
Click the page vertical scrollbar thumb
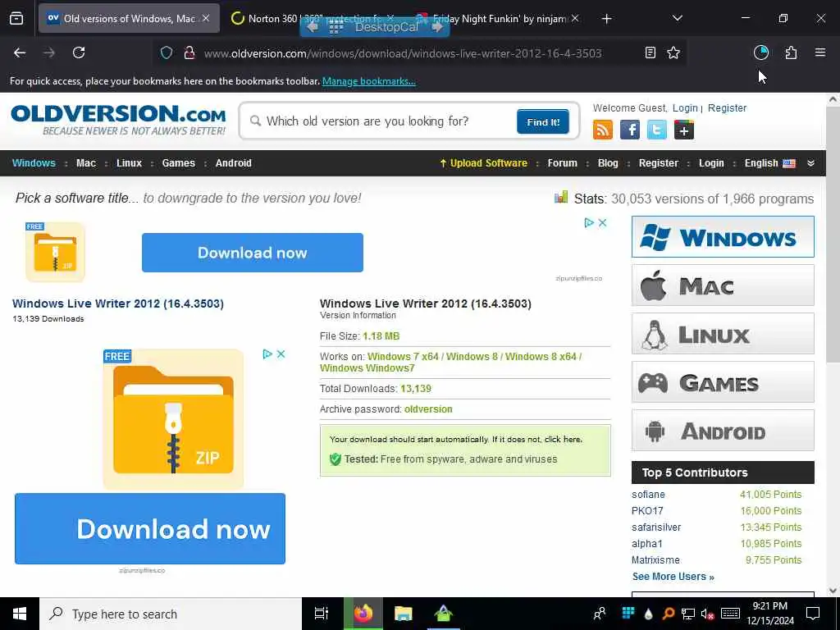click(x=833, y=233)
